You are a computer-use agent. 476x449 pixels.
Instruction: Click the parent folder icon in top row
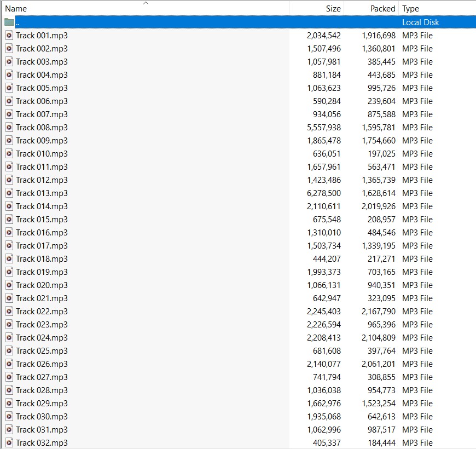[x=9, y=22]
